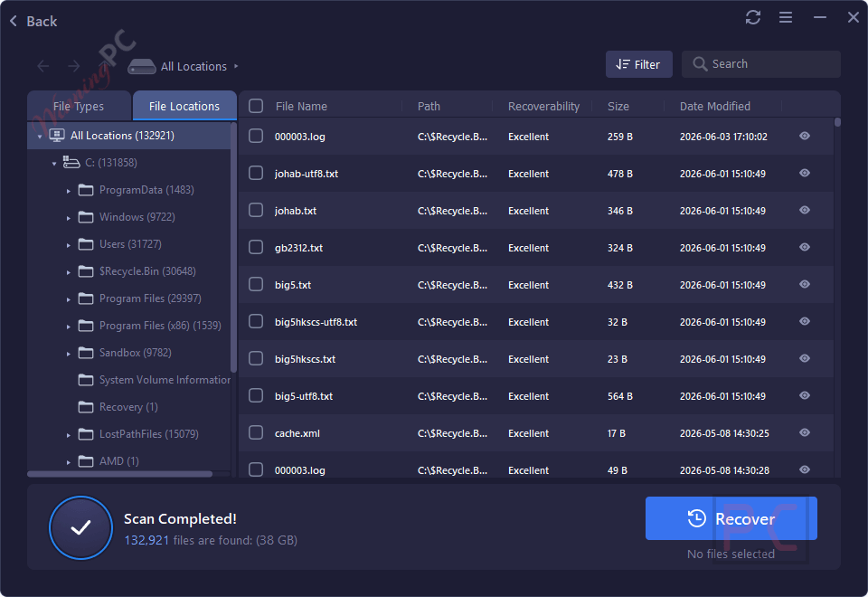Image resolution: width=868 pixels, height=597 pixels.
Task: Click the Back label
Action: pyautogui.click(x=42, y=21)
